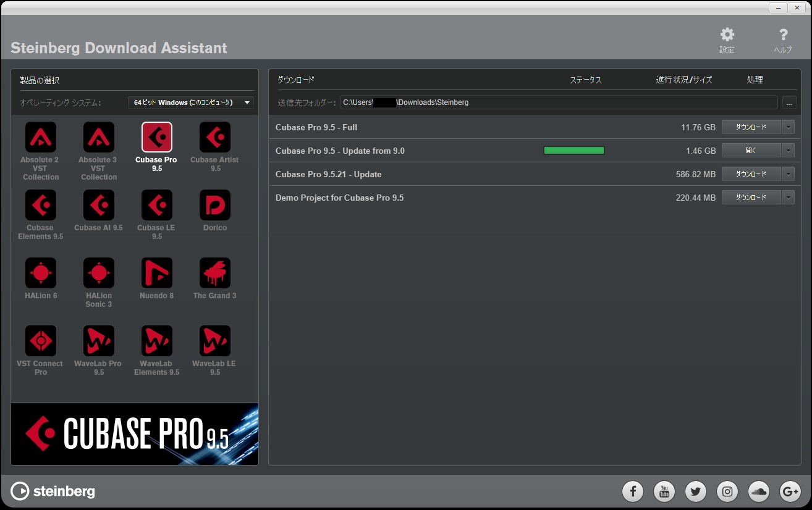Click the steinberg logo in footer
812x510 pixels.
click(53, 491)
